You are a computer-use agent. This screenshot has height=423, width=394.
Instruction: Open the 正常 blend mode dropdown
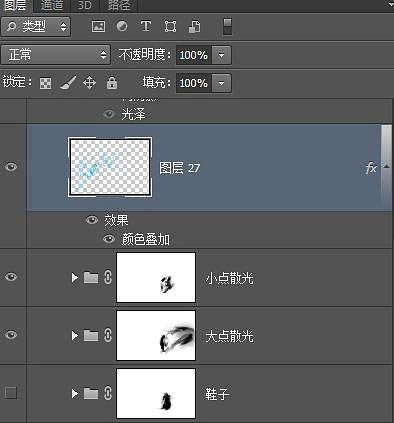point(55,55)
